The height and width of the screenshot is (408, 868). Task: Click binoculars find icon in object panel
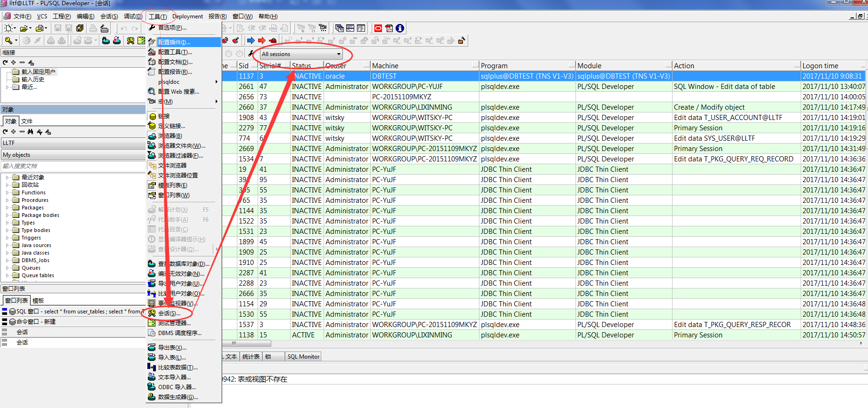(x=30, y=132)
